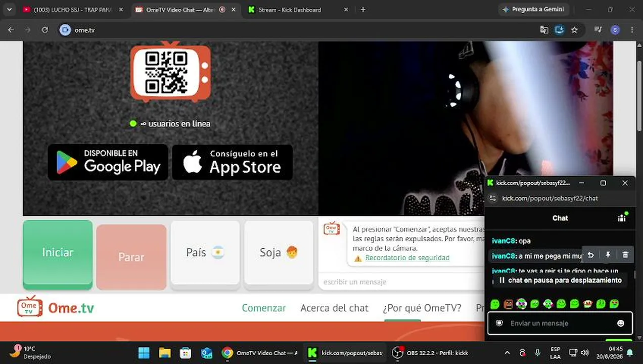Open Microsoft Store from taskbar
Screen dimensions: 643x364
tap(186, 353)
